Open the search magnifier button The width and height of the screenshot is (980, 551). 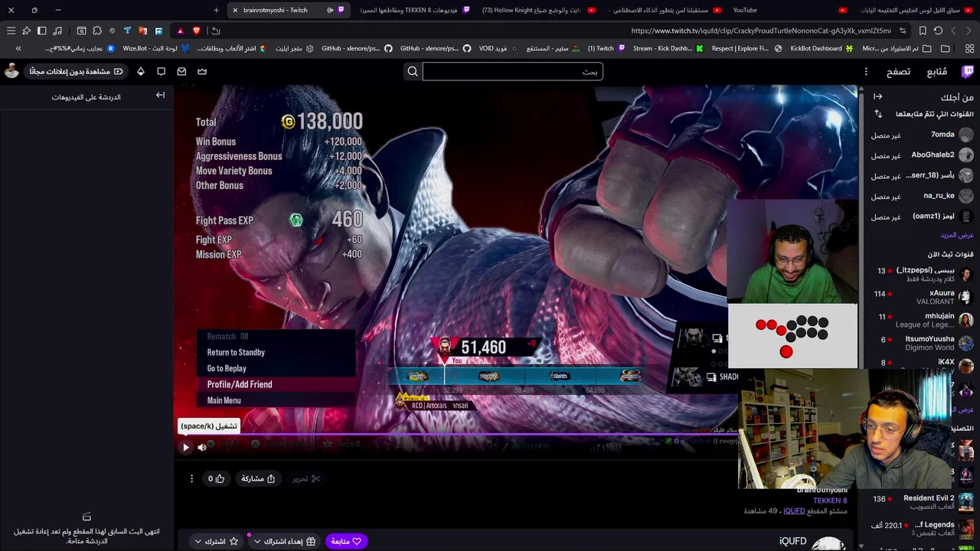pyautogui.click(x=413, y=71)
